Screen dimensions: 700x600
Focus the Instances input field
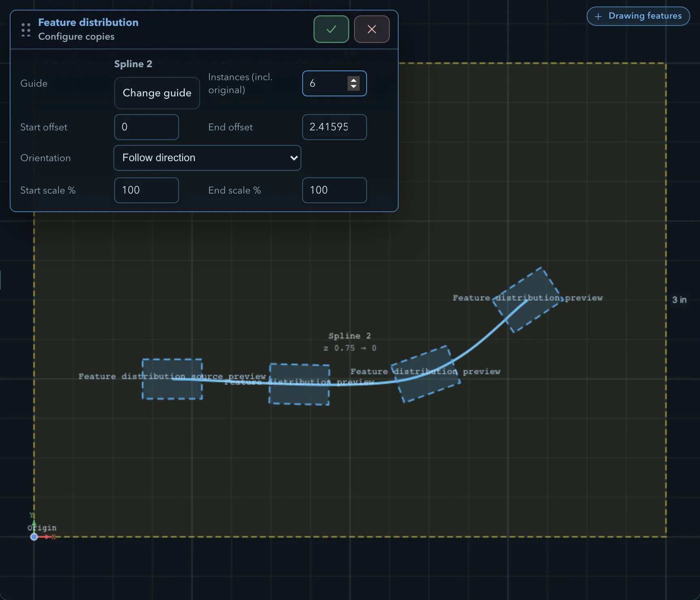click(334, 83)
